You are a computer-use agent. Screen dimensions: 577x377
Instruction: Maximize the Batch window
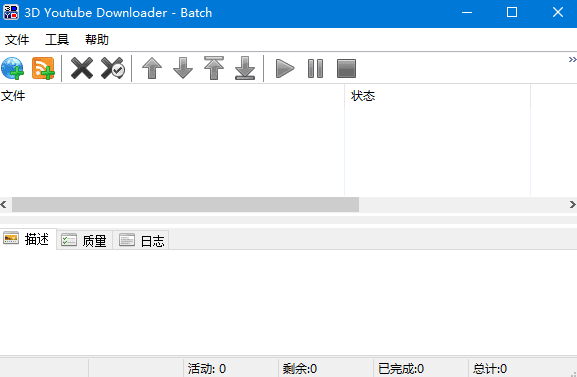512,13
